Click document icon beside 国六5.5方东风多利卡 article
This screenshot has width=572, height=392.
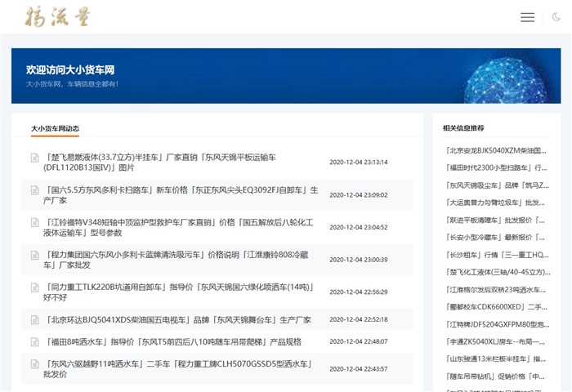click(x=34, y=190)
